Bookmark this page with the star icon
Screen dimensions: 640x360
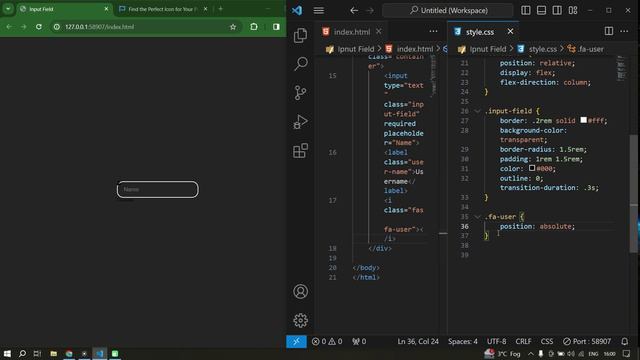233,27
